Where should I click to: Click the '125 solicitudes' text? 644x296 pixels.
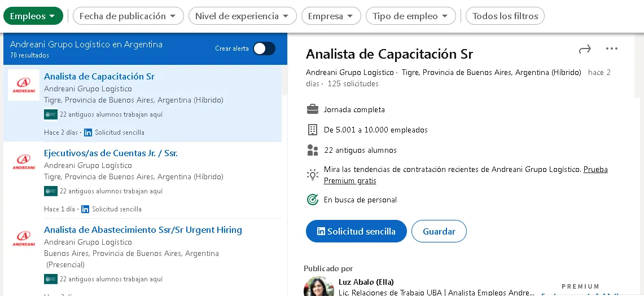click(x=353, y=84)
